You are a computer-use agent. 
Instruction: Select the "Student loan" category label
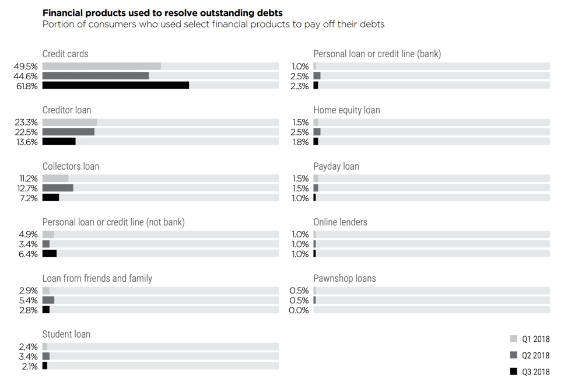66,334
